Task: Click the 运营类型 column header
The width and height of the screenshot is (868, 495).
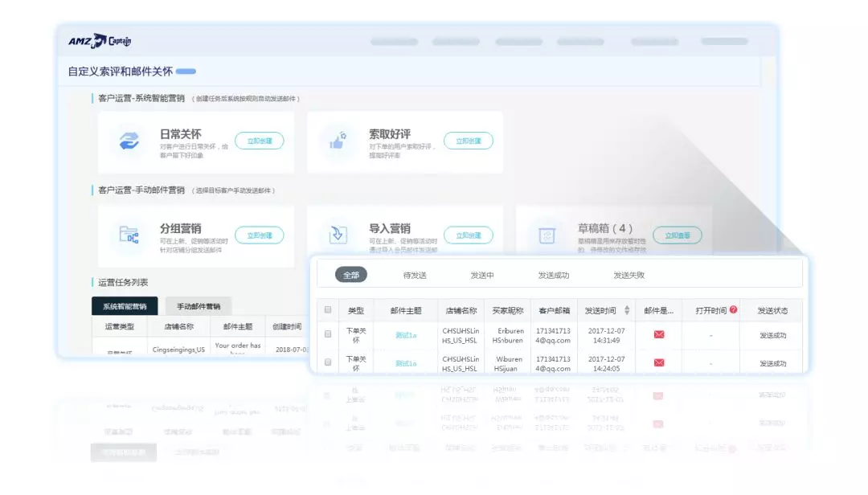Action: click(x=120, y=327)
